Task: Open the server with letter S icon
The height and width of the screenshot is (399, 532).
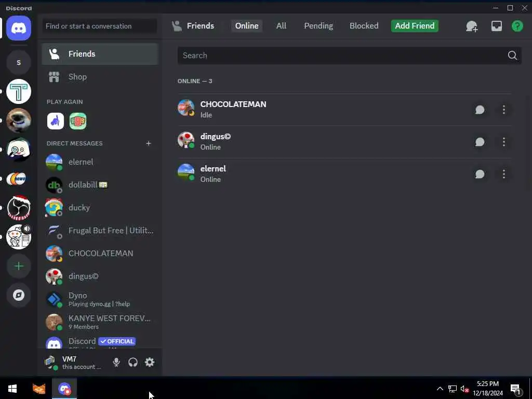Action: [19, 62]
